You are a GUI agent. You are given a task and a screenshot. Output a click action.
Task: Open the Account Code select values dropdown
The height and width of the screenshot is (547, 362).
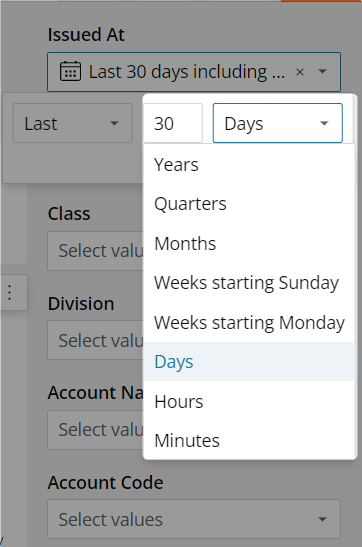[x=194, y=519]
